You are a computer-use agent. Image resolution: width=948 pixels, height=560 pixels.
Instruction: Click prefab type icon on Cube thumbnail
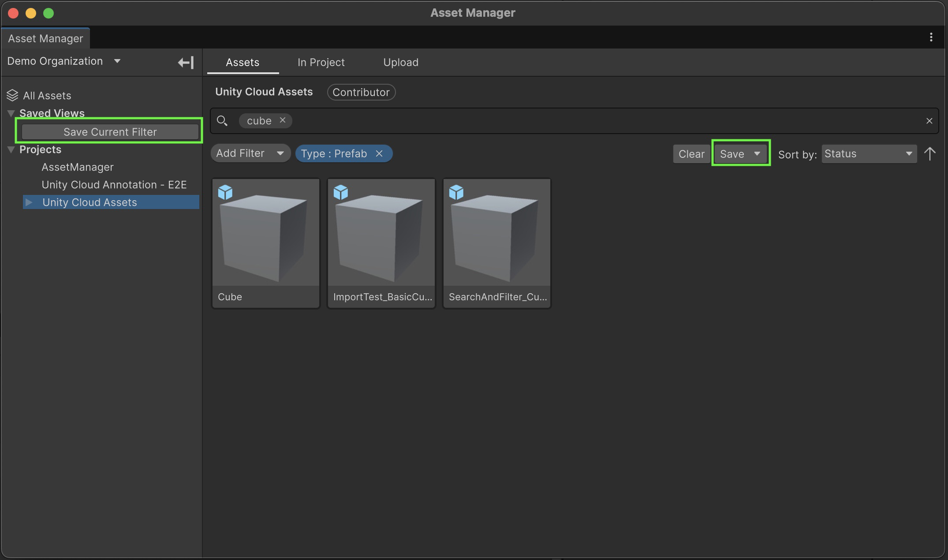coord(225,192)
